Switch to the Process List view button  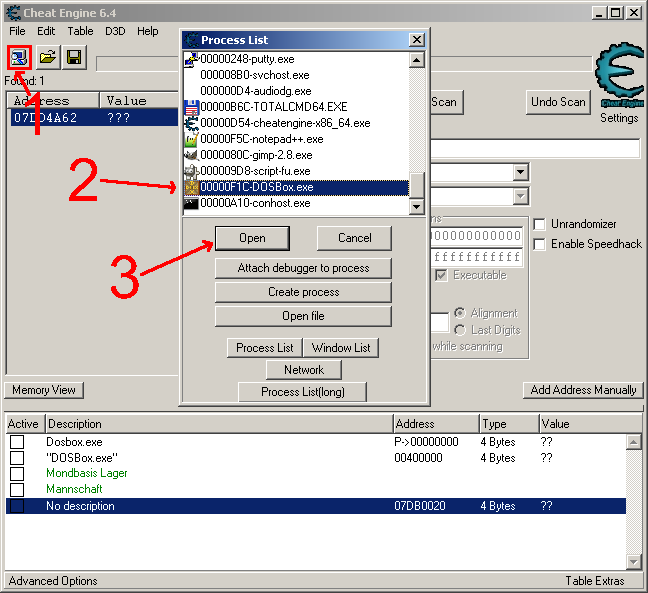[x=264, y=348]
